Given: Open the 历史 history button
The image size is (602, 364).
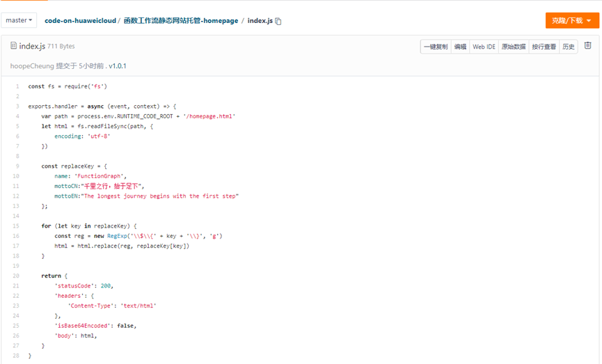Looking at the screenshot, I should tap(569, 47).
